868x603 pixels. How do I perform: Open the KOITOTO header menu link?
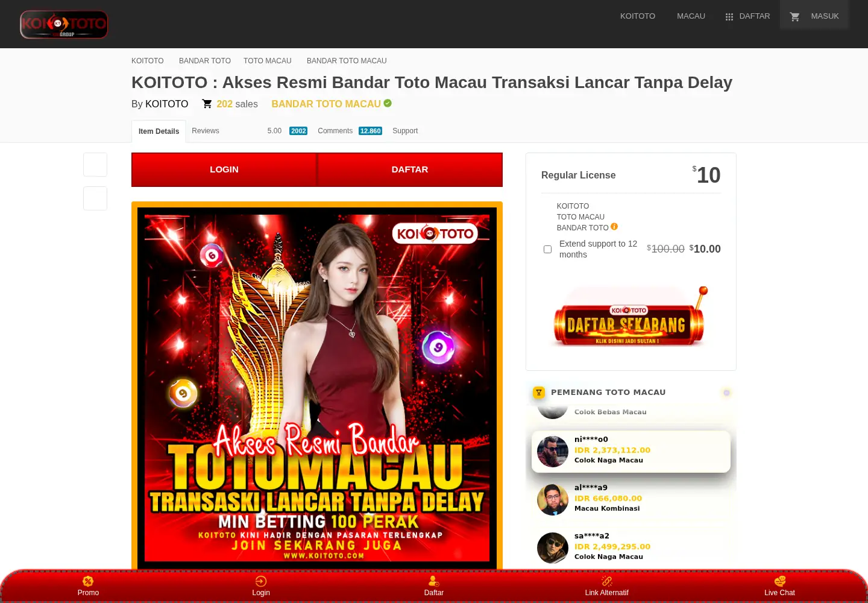click(637, 16)
